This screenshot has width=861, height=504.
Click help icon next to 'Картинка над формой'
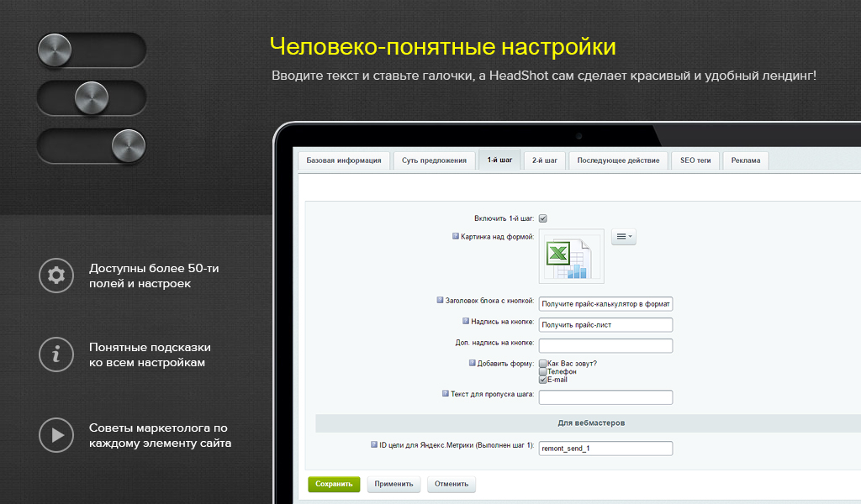456,237
